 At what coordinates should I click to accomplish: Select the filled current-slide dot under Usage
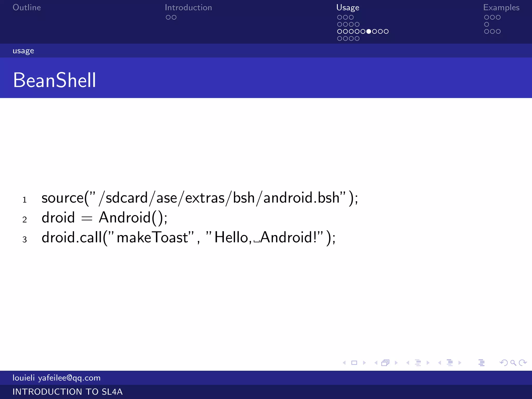[x=369, y=31]
